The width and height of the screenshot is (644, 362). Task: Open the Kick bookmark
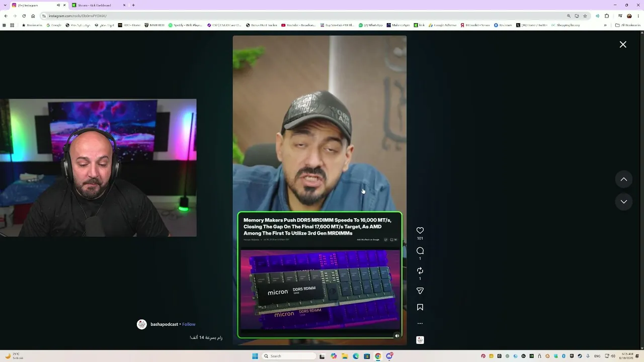[420, 25]
